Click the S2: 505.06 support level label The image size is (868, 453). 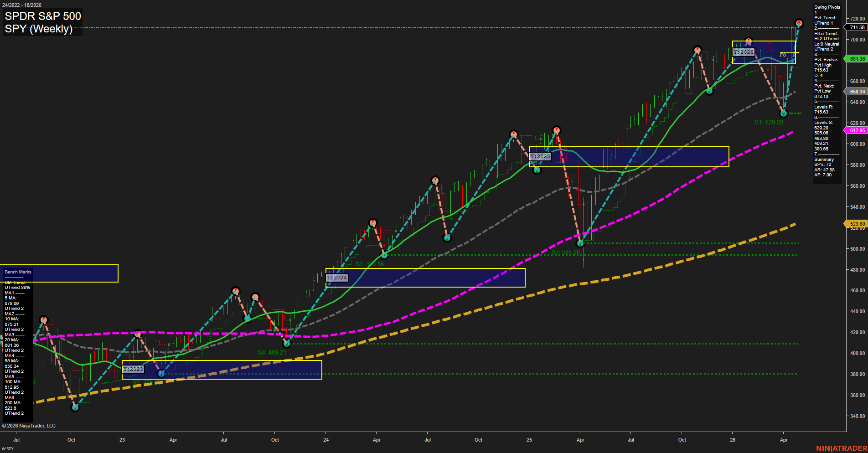(x=565, y=251)
